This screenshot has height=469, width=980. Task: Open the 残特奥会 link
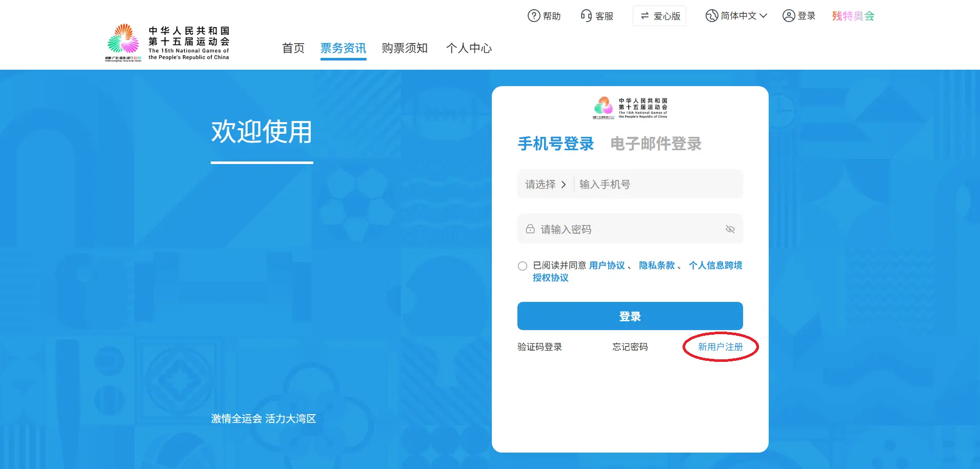[x=853, y=16]
